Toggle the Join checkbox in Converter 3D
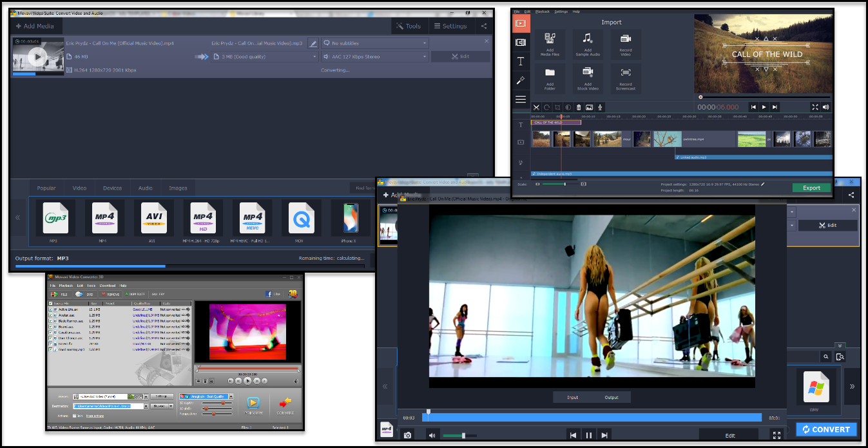Image resolution: width=868 pixels, height=448 pixels. click(x=75, y=416)
